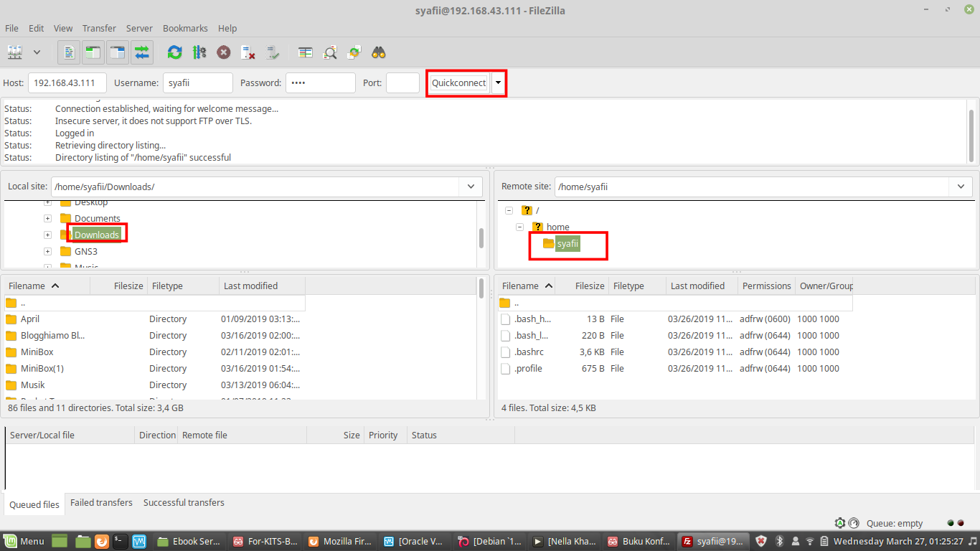Focus the Username input field
This screenshot has height=551, width=980.
pyautogui.click(x=198, y=83)
